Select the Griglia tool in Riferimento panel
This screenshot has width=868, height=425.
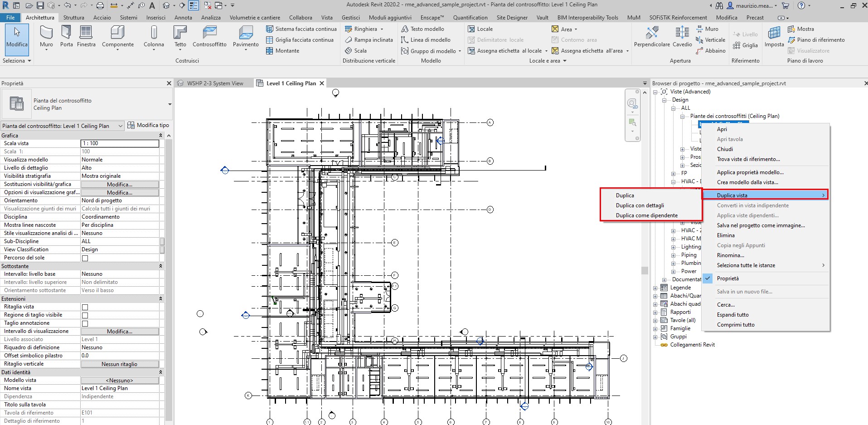tap(746, 45)
